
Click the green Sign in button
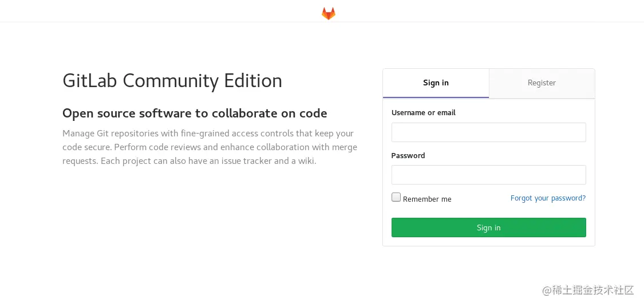pos(488,227)
